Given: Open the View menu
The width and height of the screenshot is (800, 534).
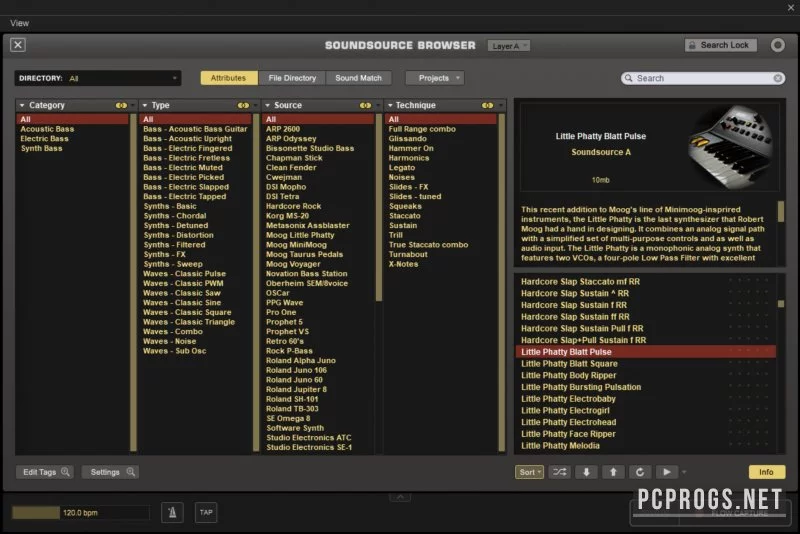Looking at the screenshot, I should coord(19,23).
